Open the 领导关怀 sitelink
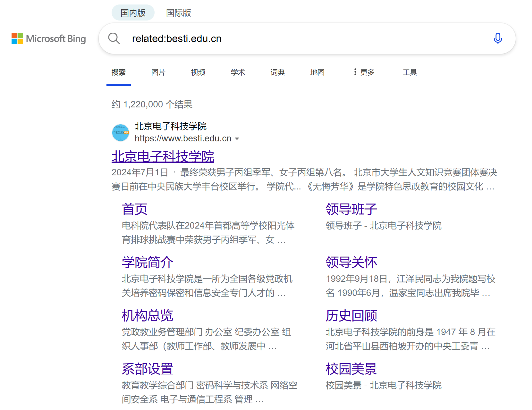Image resolution: width=532 pixels, height=410 pixels. click(351, 263)
